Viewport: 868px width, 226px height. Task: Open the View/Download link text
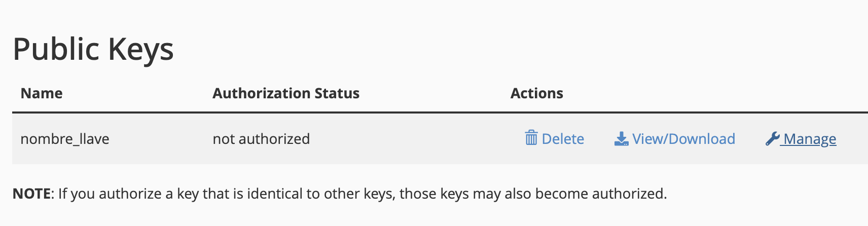[683, 139]
